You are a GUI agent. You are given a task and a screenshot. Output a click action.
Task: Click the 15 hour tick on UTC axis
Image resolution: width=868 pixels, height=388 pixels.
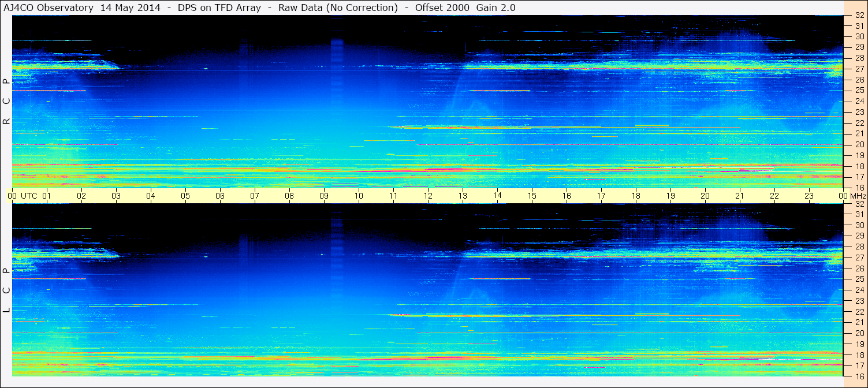click(x=531, y=196)
